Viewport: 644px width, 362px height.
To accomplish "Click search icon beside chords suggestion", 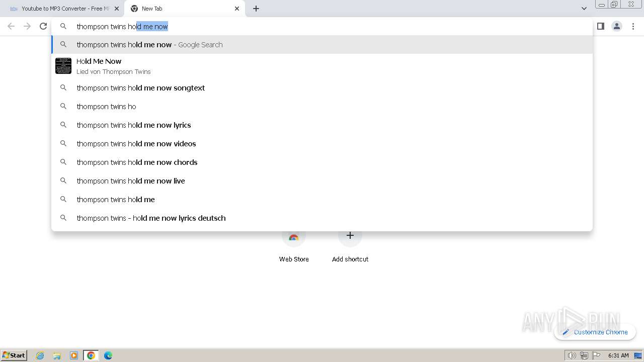I will click(63, 162).
